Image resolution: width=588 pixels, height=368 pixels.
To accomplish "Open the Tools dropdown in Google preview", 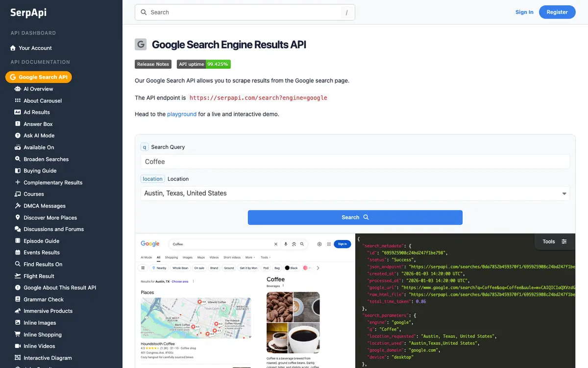I will tap(265, 257).
